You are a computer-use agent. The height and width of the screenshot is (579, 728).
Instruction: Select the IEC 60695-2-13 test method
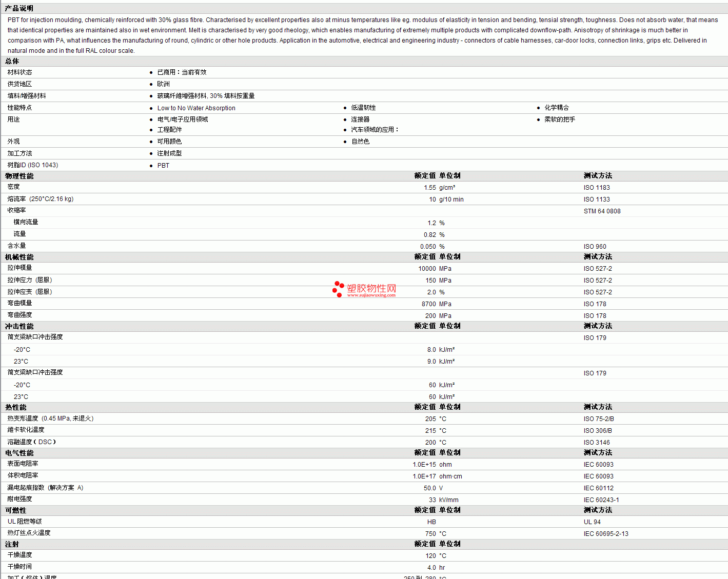pyautogui.click(x=606, y=534)
